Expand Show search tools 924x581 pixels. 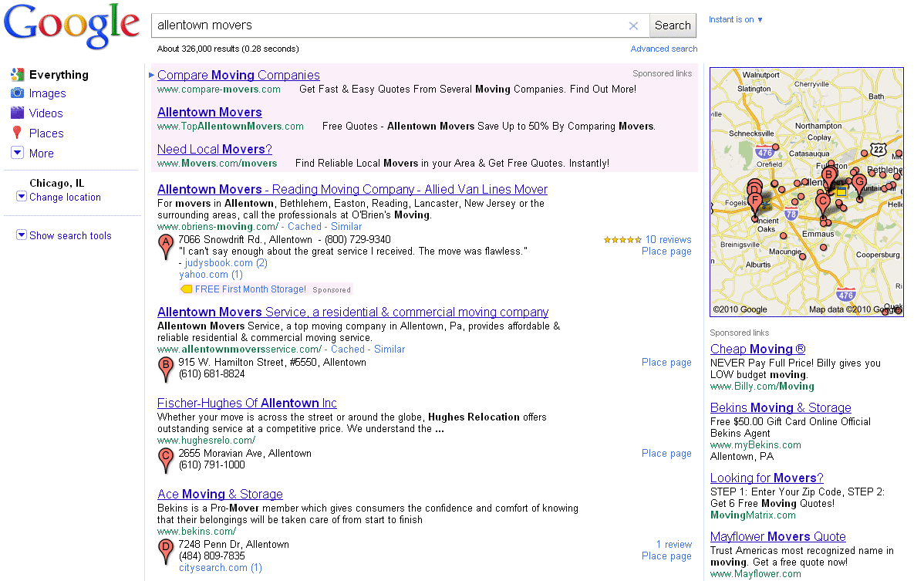(70, 236)
